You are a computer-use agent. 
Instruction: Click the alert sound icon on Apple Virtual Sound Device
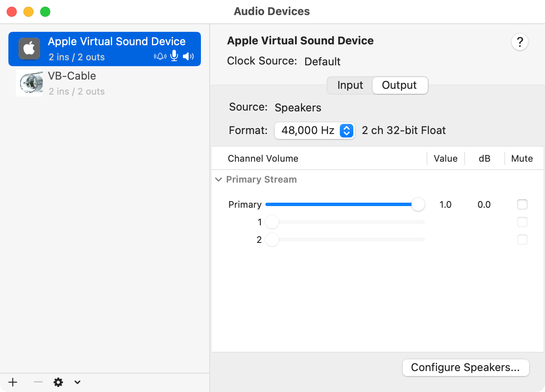[x=160, y=56]
